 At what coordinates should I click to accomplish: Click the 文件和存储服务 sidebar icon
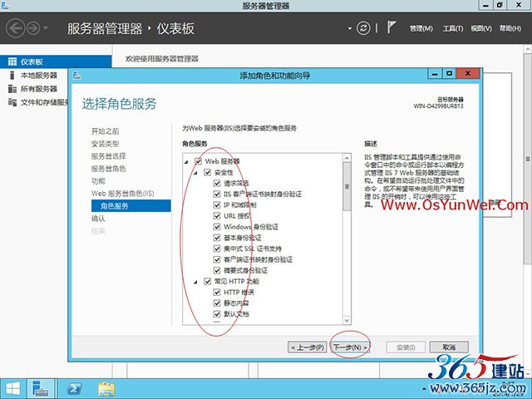pos(12,102)
